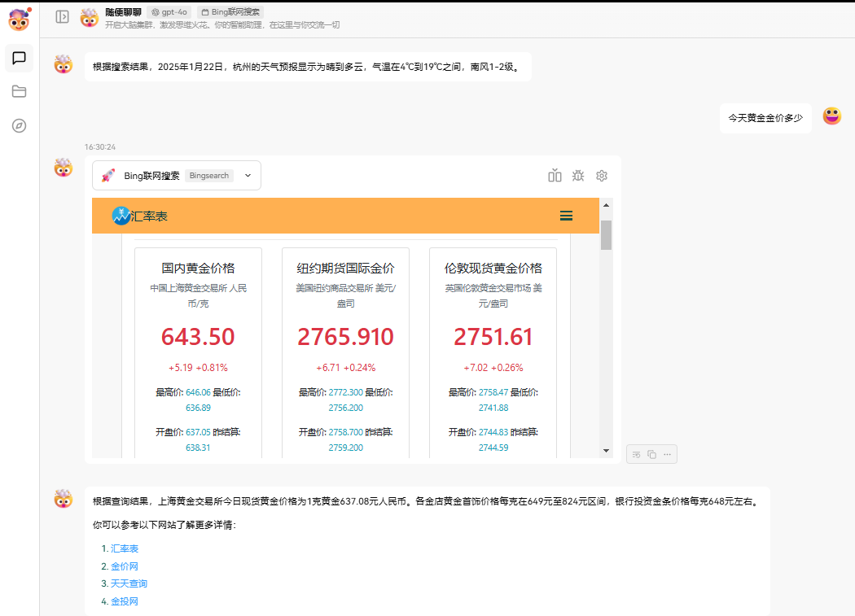This screenshot has width=855, height=616.
Task: Open the chat conversations sidebar icon
Action: coord(20,58)
